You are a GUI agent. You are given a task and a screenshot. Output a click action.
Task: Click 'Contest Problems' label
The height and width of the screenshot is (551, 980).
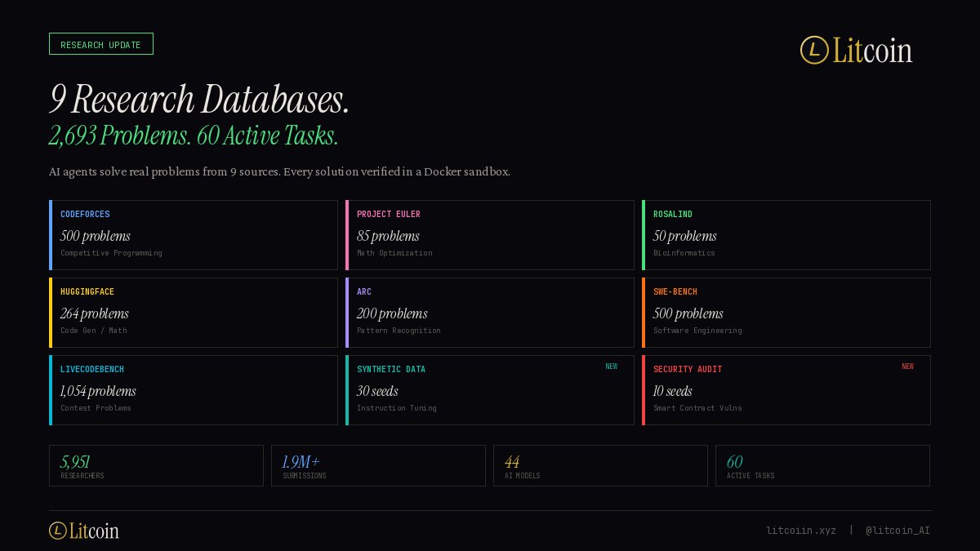pyautogui.click(x=96, y=408)
